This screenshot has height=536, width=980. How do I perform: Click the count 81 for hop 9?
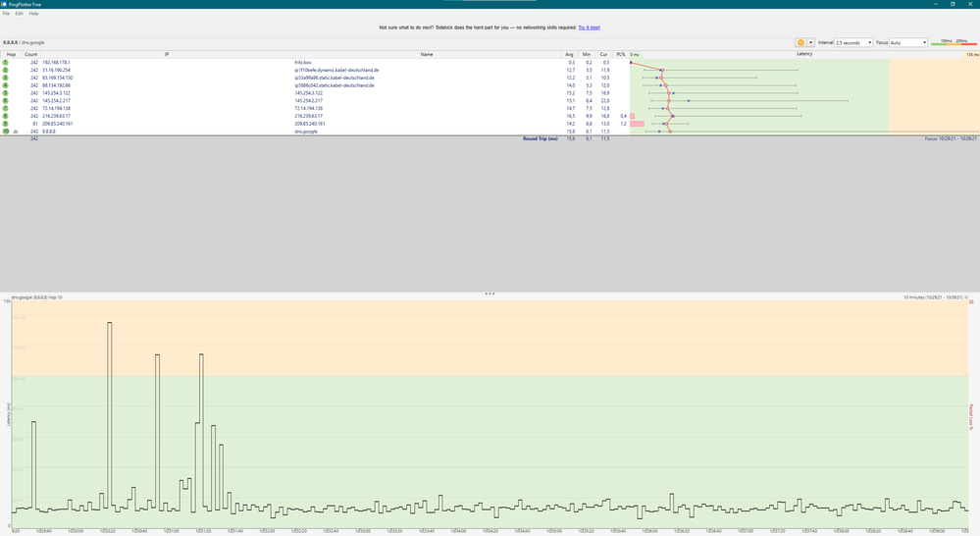click(x=35, y=124)
